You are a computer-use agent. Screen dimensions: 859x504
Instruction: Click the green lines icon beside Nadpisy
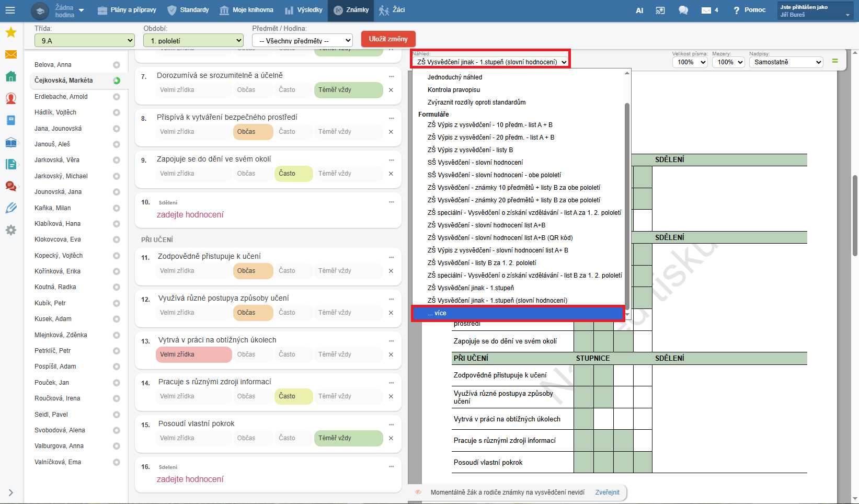(x=835, y=61)
